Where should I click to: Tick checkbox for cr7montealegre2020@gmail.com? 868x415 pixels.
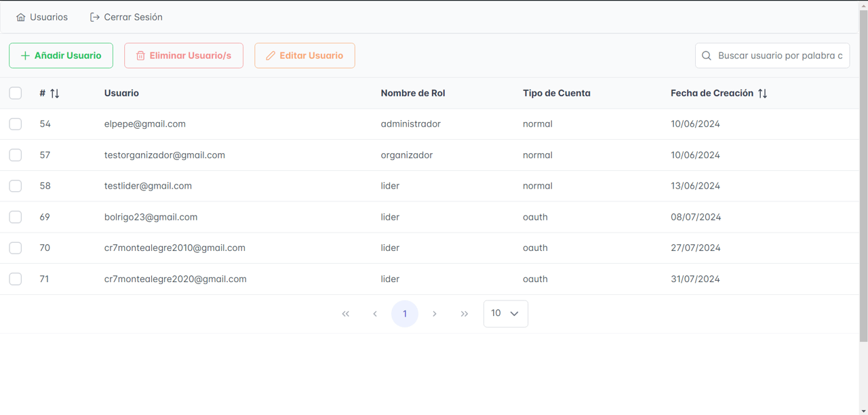[x=16, y=279]
